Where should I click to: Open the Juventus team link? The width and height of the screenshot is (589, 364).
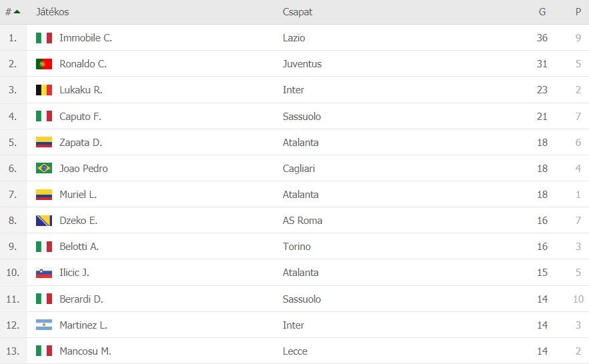point(302,64)
